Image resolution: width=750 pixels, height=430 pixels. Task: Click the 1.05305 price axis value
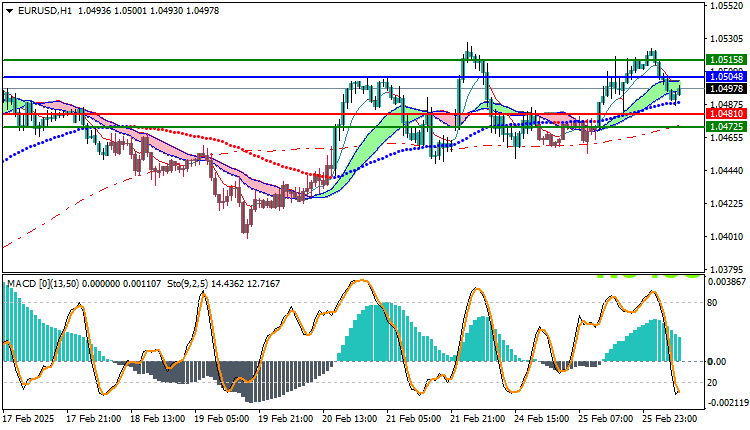point(727,39)
